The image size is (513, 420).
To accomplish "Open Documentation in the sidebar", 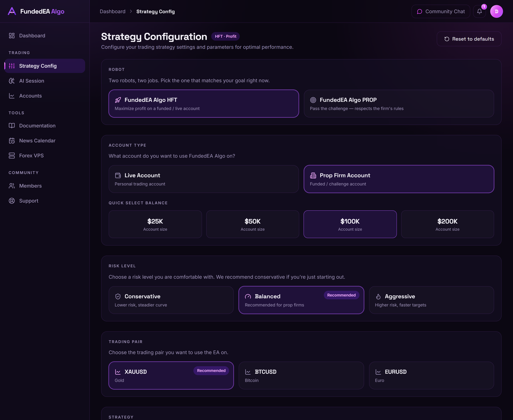I will click(x=45, y=126).
